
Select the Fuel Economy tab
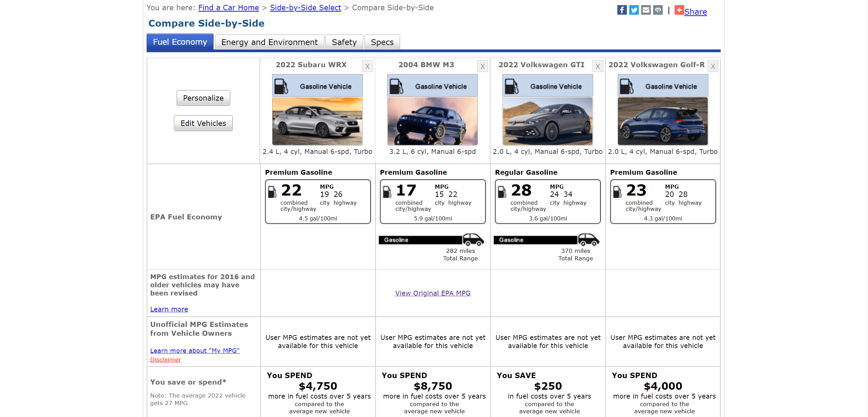pos(179,42)
